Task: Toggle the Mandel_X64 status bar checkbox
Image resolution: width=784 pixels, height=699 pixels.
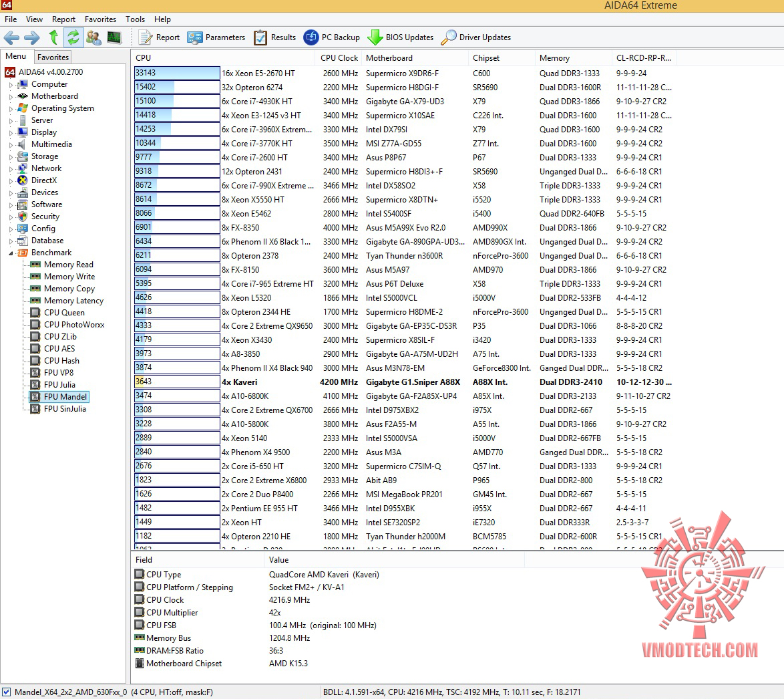Action: point(6,692)
